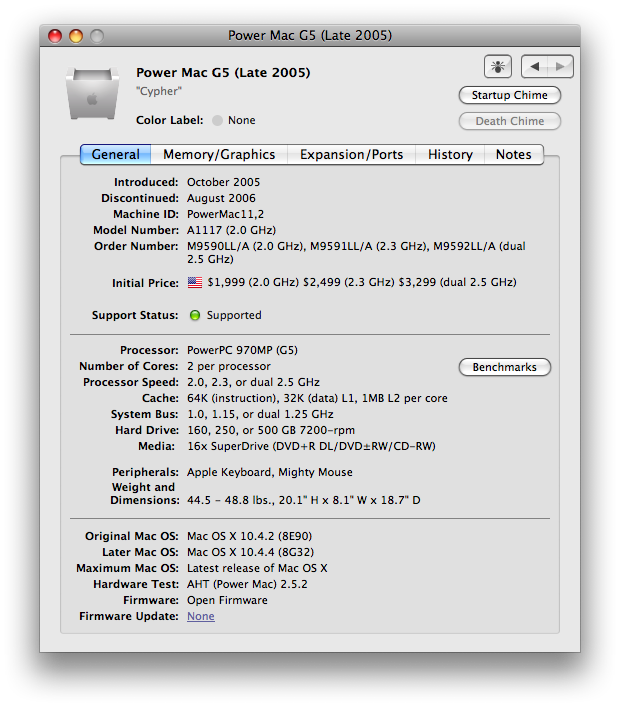
Task: Click the Power Mac G5 tower image
Action: [92, 93]
